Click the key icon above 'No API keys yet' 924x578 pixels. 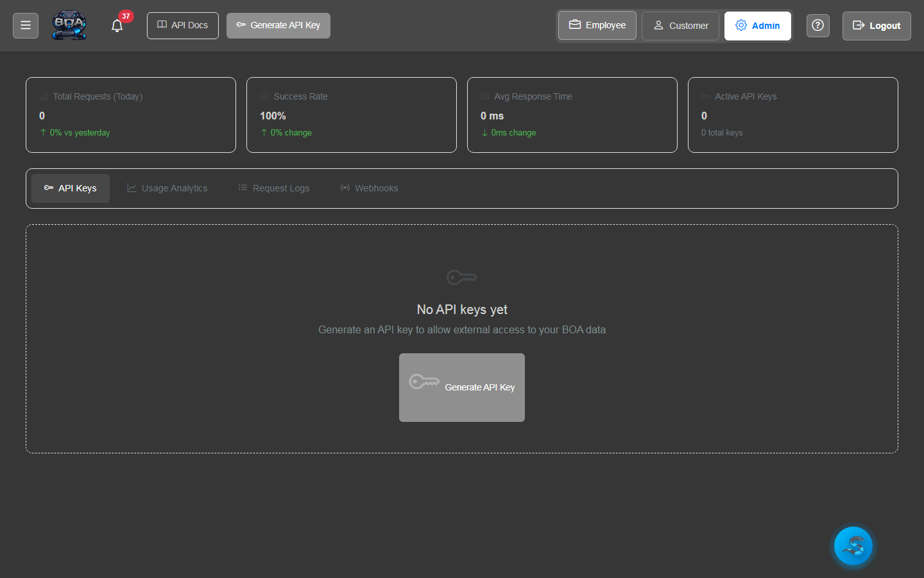[x=461, y=277]
